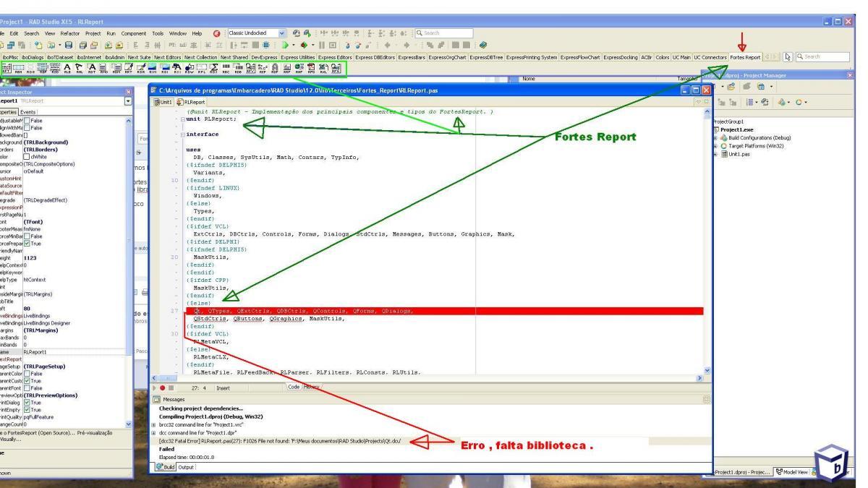Toggle the AdjustableMargins False checkbox
The image size is (868, 488).
(27, 120)
